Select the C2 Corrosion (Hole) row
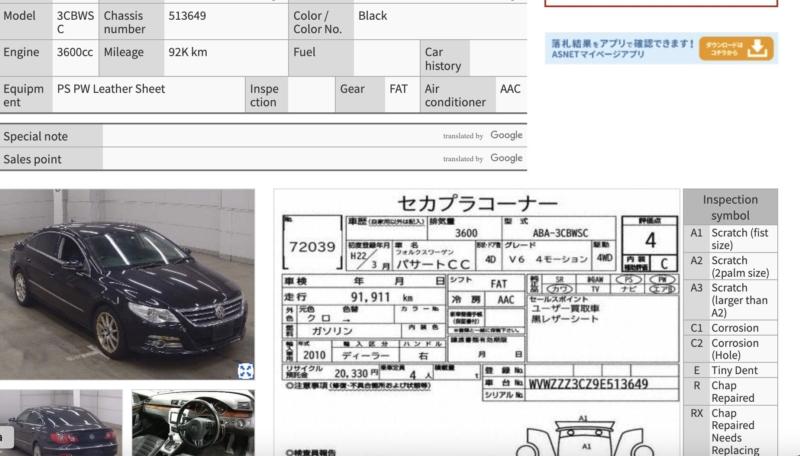800x456 pixels. [x=730, y=349]
